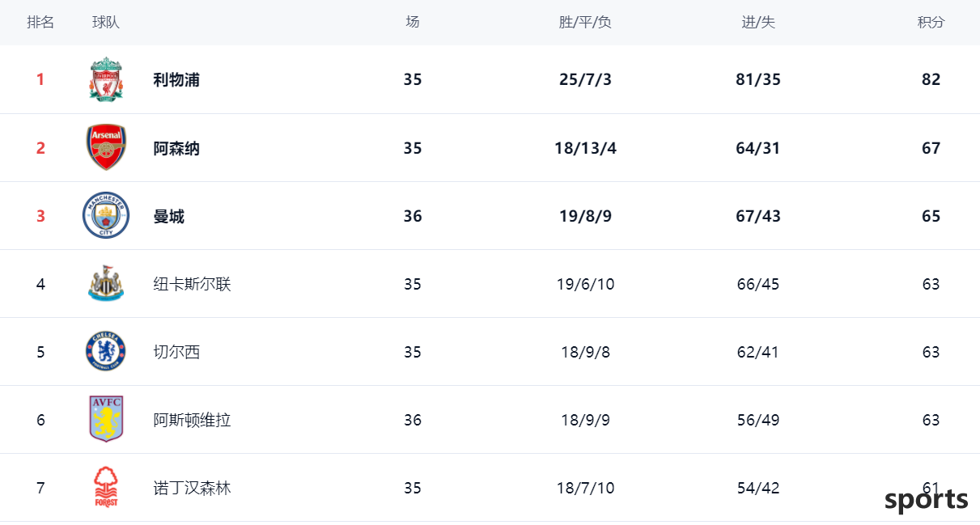Viewport: 980px width, 525px height.
Task: Click the 排名 column header
Action: (x=40, y=22)
